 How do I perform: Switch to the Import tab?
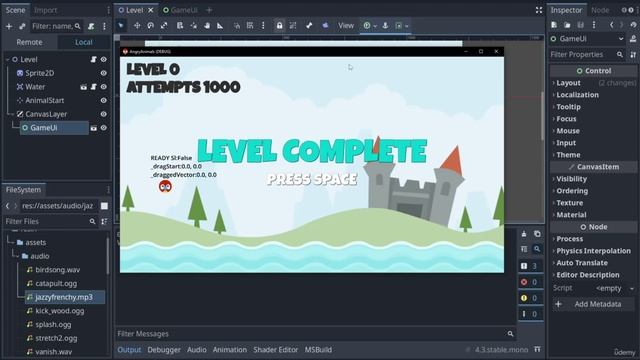pos(45,10)
